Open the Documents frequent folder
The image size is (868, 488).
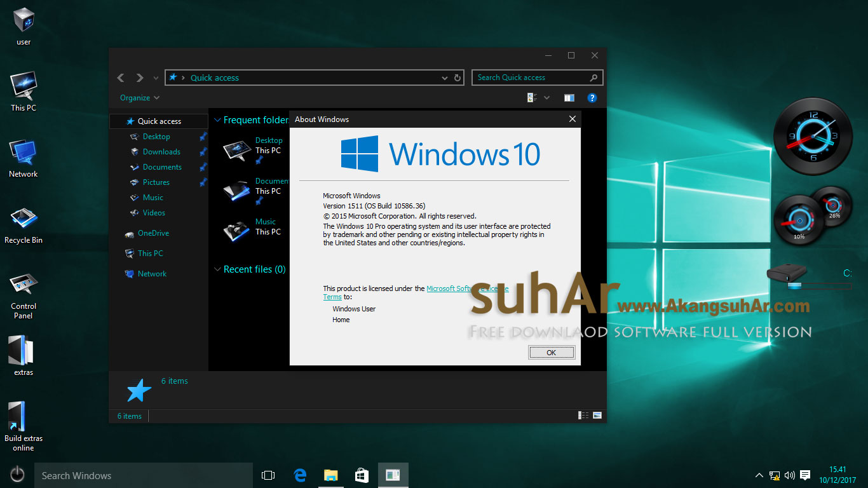coord(254,191)
